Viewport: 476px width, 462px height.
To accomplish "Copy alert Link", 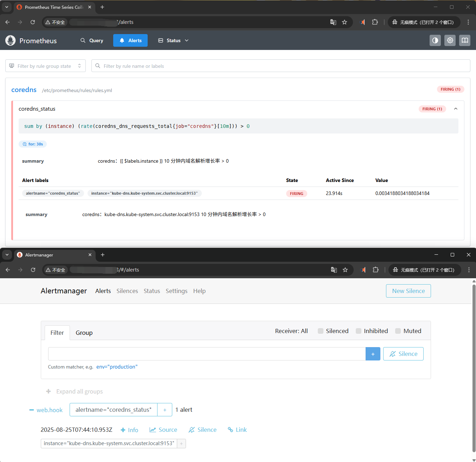I will (x=237, y=430).
